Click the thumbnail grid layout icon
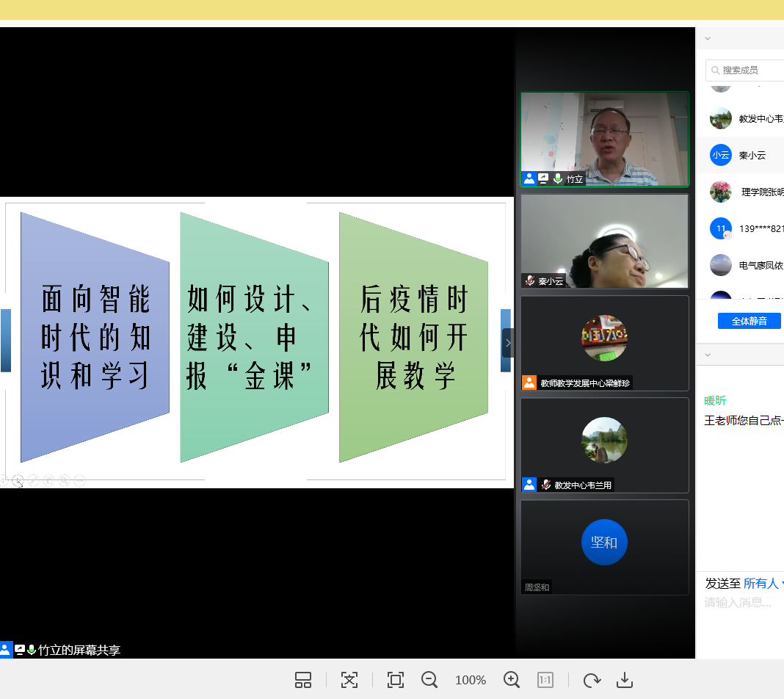Viewport: 784px width, 699px height. tap(303, 680)
